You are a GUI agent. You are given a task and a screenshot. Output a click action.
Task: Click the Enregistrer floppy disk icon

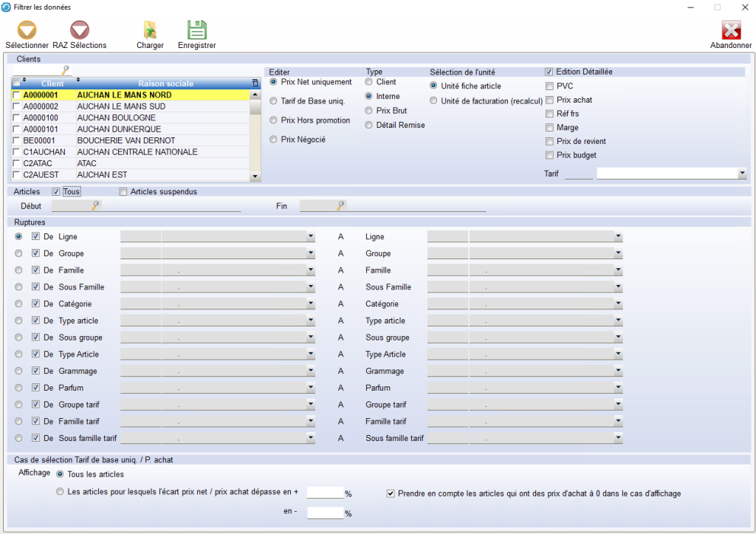point(196,30)
